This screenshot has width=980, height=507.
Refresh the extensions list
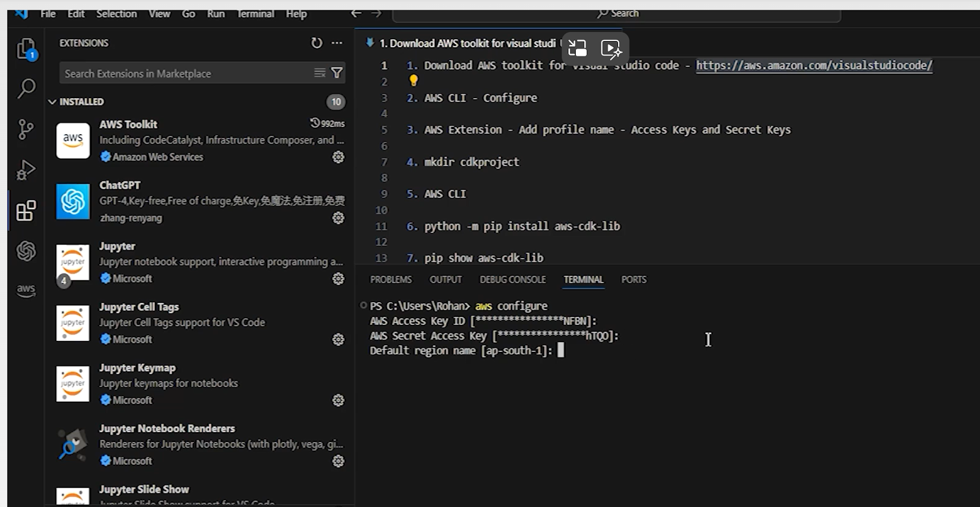pyautogui.click(x=317, y=43)
